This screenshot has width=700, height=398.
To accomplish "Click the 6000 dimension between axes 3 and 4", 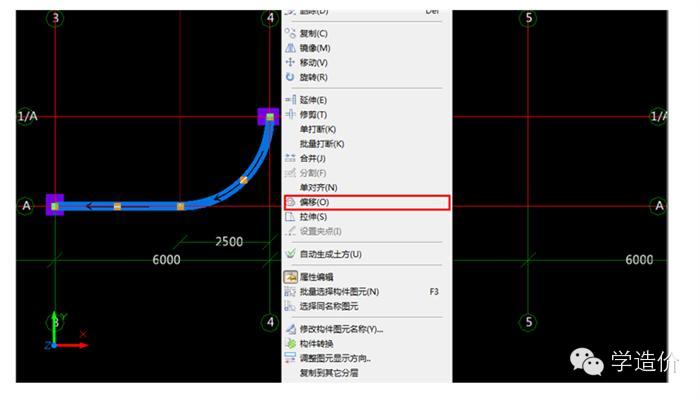I will (167, 260).
